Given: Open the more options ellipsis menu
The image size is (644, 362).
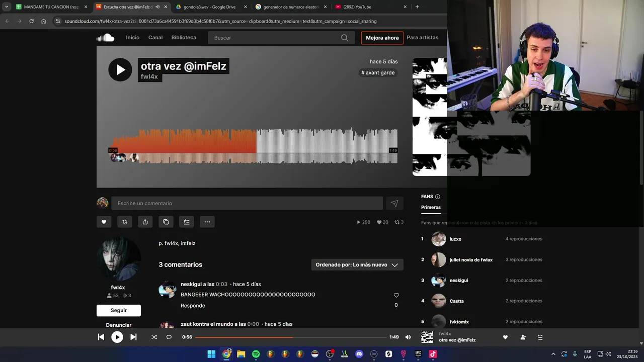Looking at the screenshot, I should [x=207, y=222].
